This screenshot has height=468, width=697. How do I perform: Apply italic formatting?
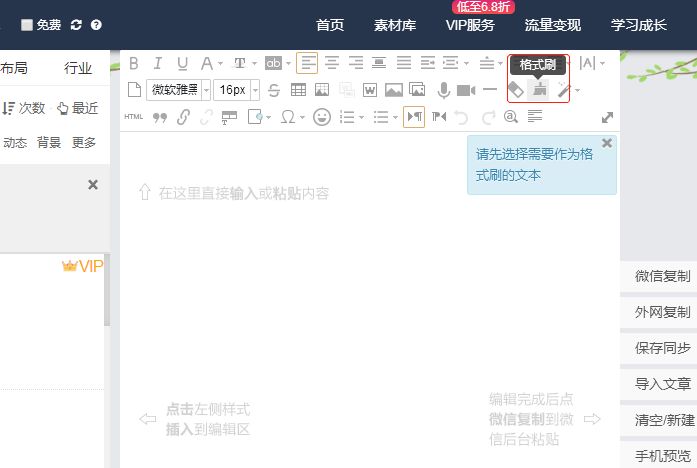157,63
